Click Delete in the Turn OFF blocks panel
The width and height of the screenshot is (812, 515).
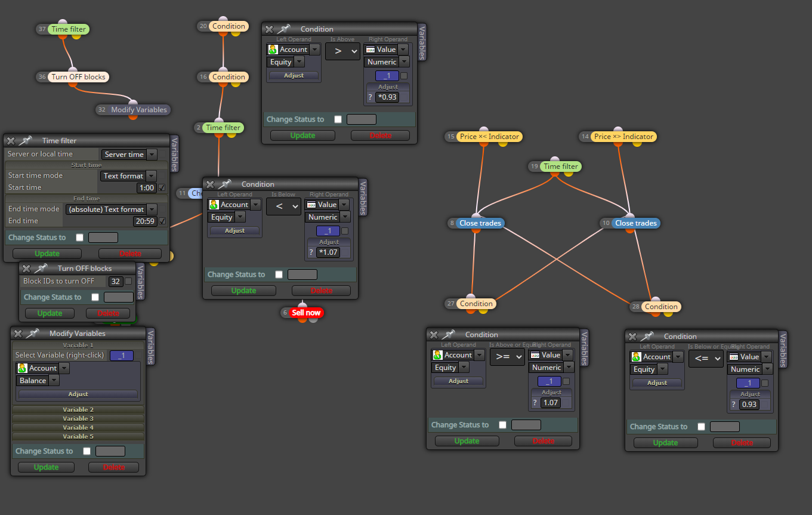[108, 313]
